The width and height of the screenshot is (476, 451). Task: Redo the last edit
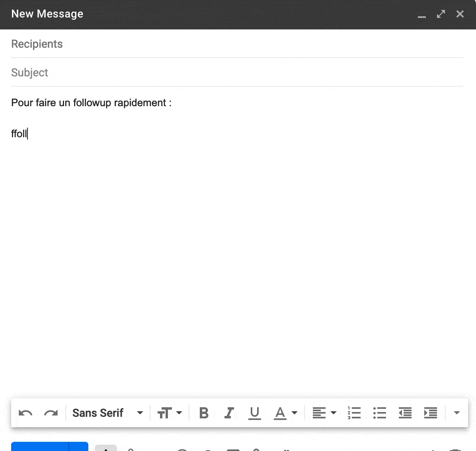click(x=51, y=413)
